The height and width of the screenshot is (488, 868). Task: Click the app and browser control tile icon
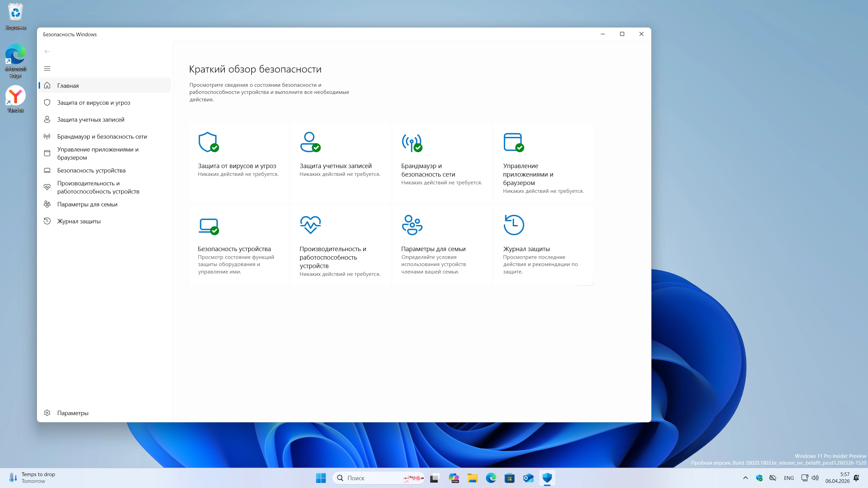(513, 142)
